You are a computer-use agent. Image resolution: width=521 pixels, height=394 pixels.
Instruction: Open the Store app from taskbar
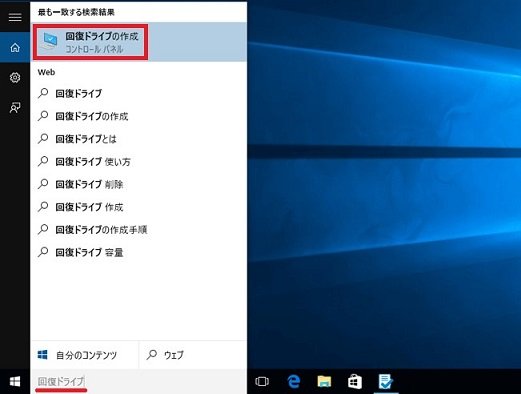pos(355,381)
